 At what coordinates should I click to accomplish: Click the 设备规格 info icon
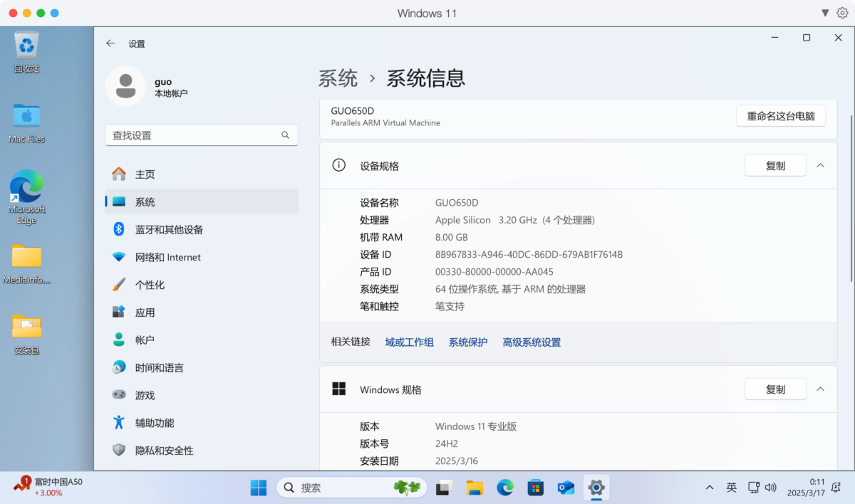(x=339, y=165)
